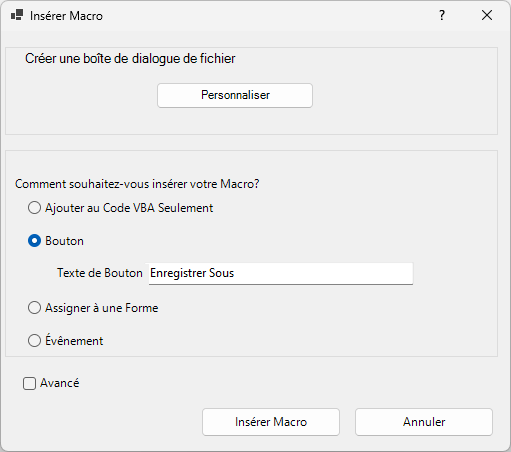
Task: Click the Bouton label text
Action: pos(64,241)
